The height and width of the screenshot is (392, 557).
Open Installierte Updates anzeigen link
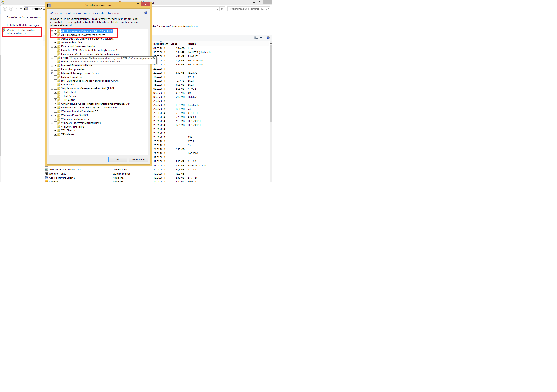coord(23,25)
